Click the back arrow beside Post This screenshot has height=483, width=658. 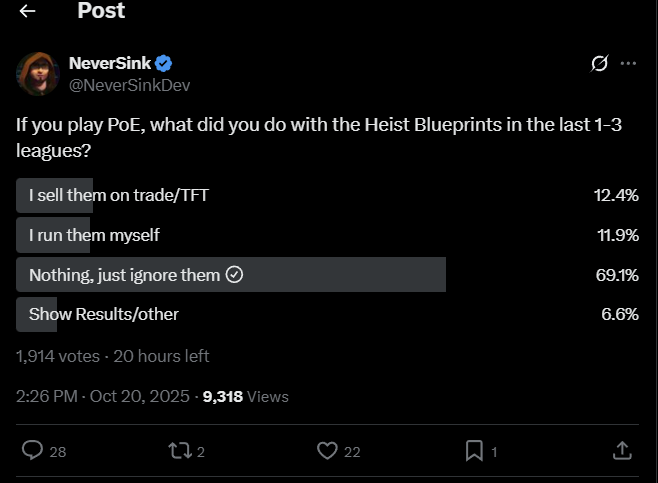(27, 12)
